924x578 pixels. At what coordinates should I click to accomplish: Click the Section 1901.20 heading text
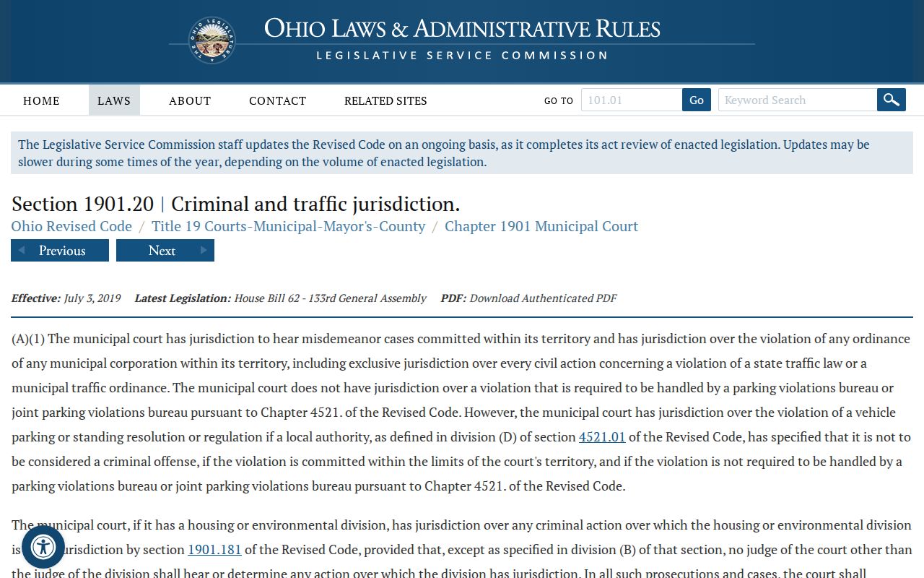[x=235, y=204]
